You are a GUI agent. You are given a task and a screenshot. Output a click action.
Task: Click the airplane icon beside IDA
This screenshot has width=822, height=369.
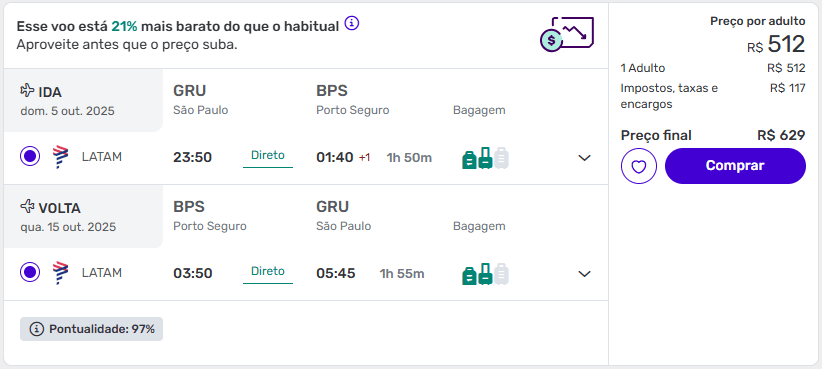27,91
